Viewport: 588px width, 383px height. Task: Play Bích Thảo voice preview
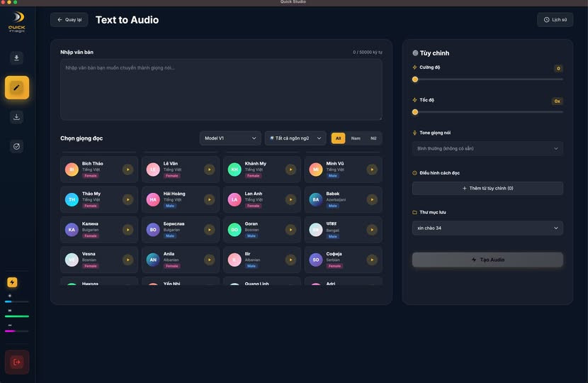coord(128,170)
